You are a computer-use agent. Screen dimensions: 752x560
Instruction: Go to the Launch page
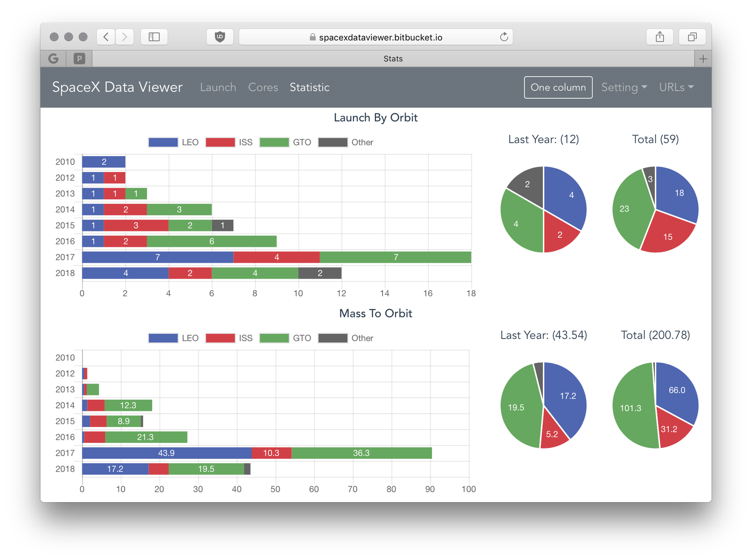[218, 87]
